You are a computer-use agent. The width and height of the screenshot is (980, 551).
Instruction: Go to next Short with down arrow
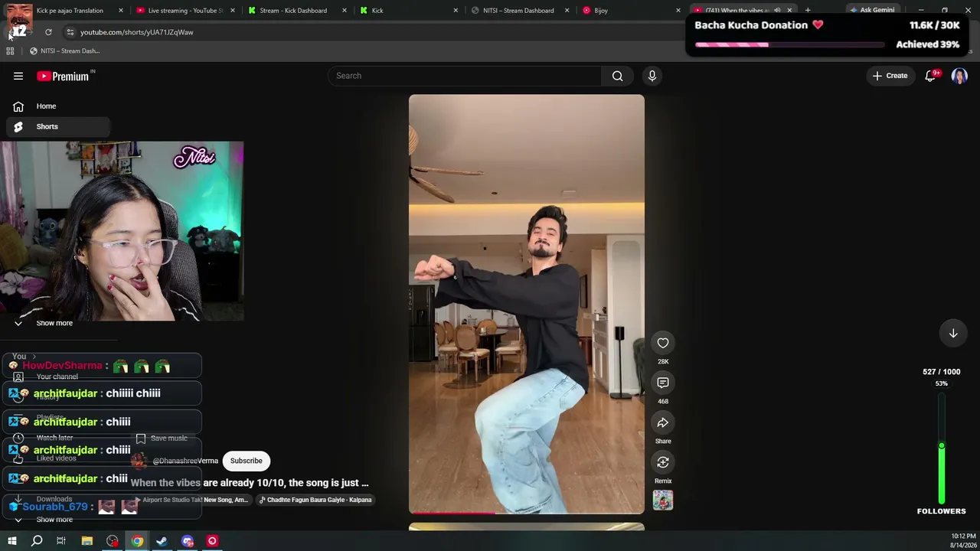[953, 333]
